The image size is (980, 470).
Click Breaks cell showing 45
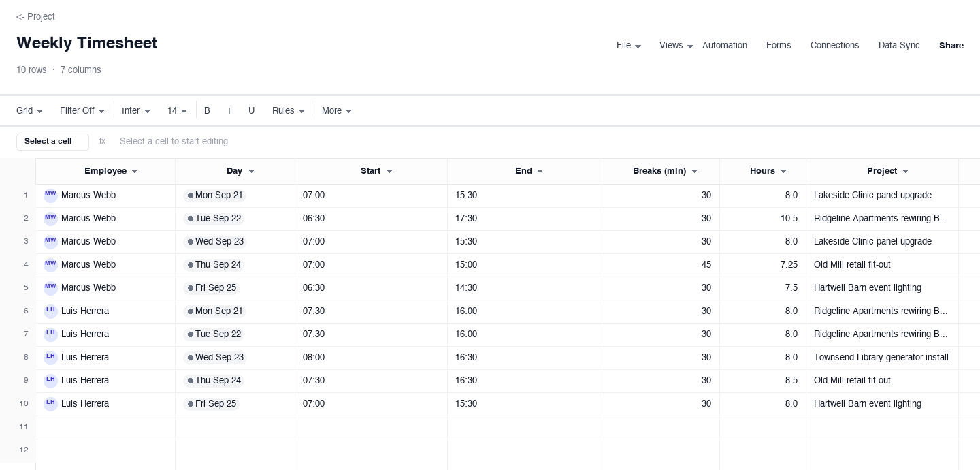[659, 265]
